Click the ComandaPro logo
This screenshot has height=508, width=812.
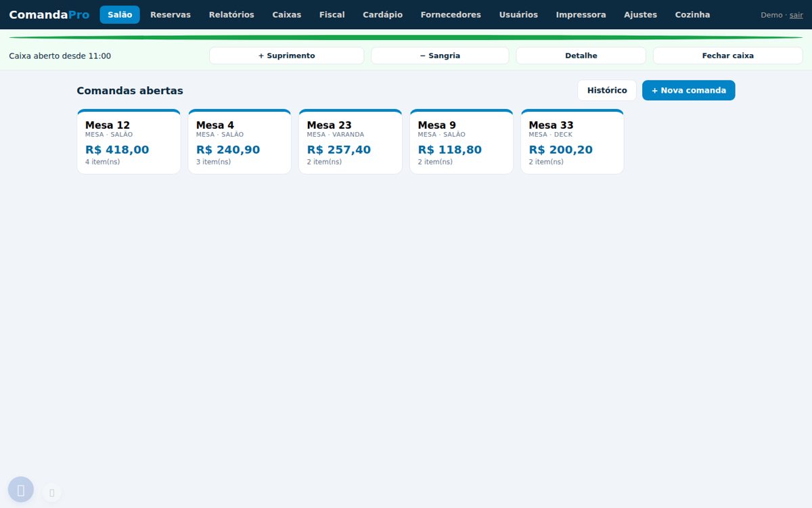49,15
